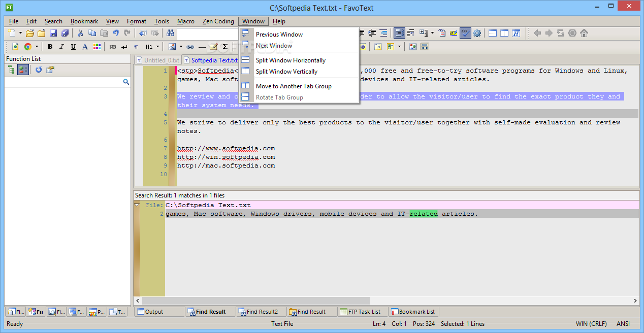Click the Insert Image icon

pyautogui.click(x=172, y=47)
